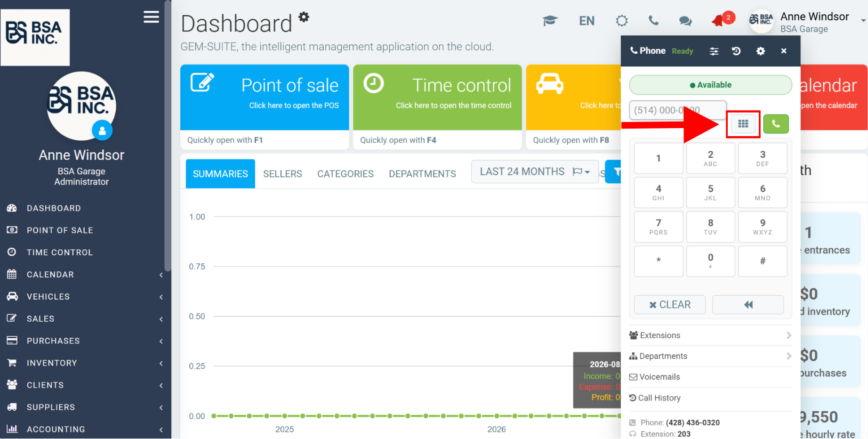Click the graduation cap tutorial icon
This screenshot has height=439, width=868.
click(x=550, y=21)
